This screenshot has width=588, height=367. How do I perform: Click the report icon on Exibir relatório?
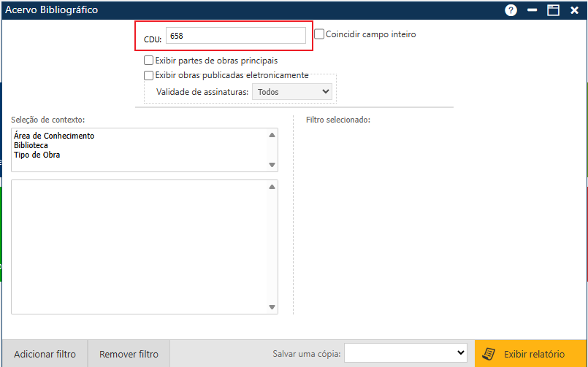click(x=490, y=355)
